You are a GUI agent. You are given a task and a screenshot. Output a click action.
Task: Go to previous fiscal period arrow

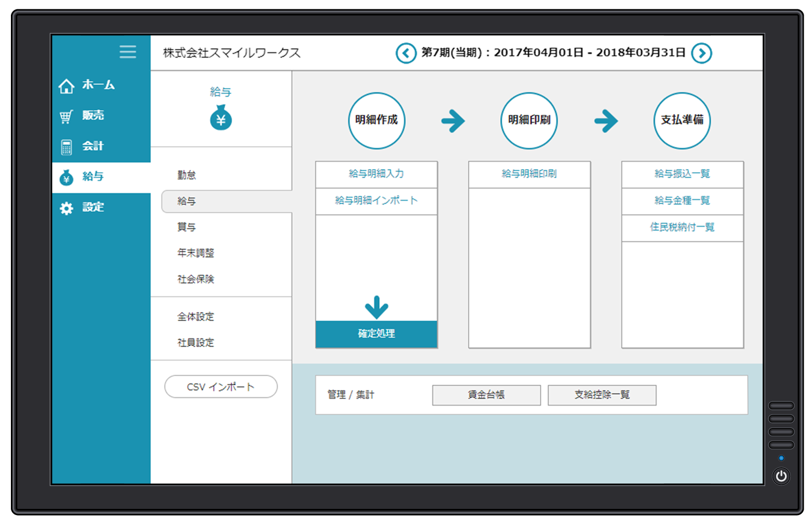point(406,53)
